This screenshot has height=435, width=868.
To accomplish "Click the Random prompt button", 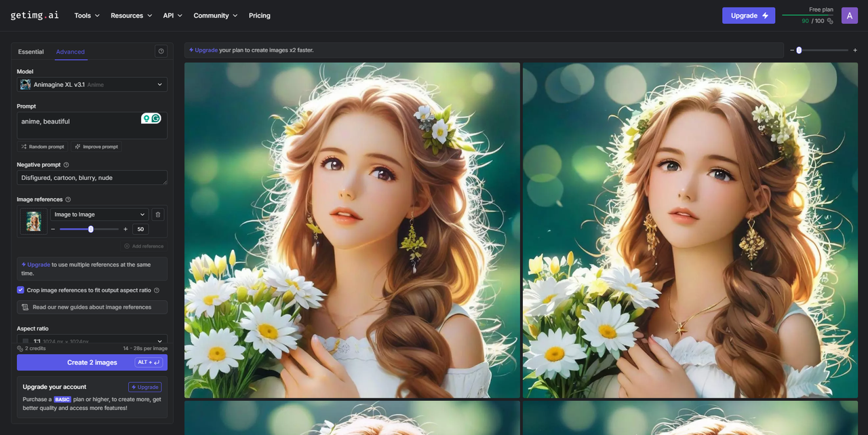I will (x=43, y=147).
